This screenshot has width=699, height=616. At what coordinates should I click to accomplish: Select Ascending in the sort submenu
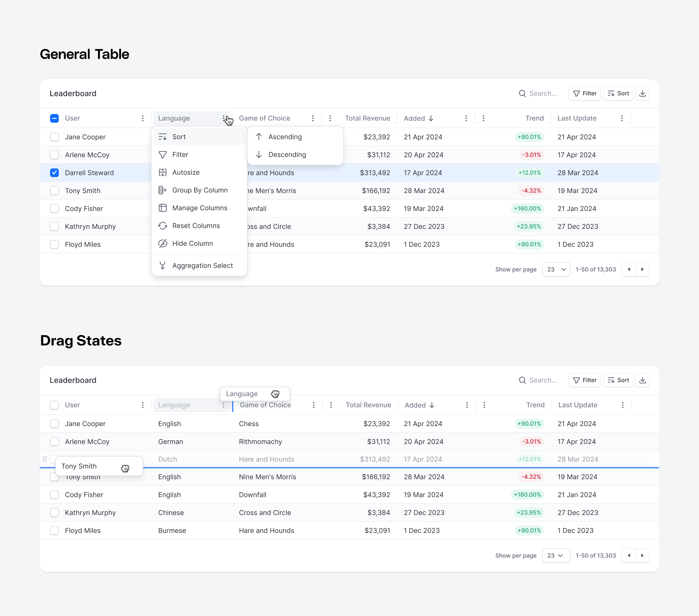pyautogui.click(x=285, y=136)
